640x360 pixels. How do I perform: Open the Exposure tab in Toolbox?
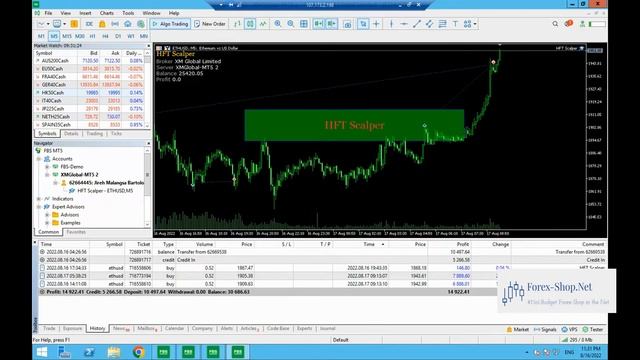pos(72,329)
